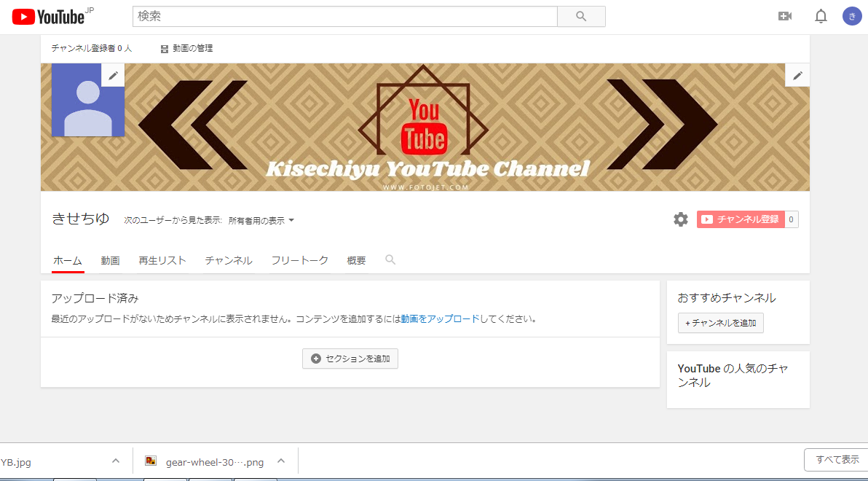Switch to the フリートーク tab
Viewport: 868px width, 481px height.
coord(299,260)
